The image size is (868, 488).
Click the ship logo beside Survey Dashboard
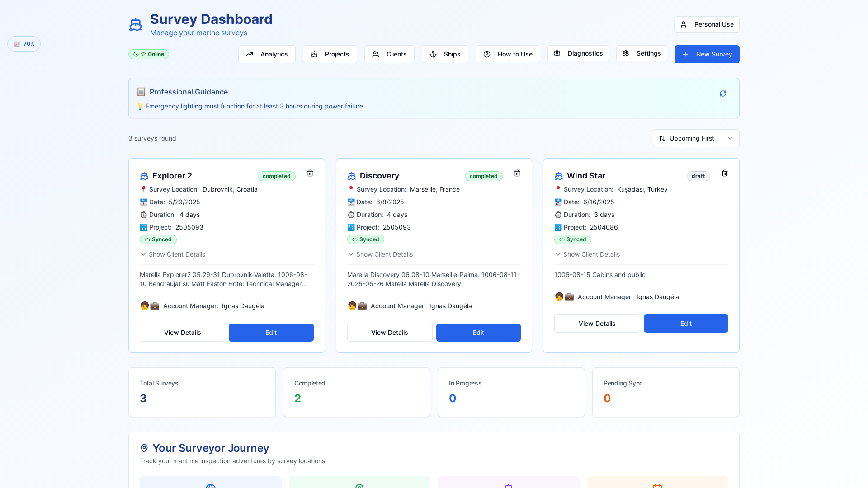[136, 25]
